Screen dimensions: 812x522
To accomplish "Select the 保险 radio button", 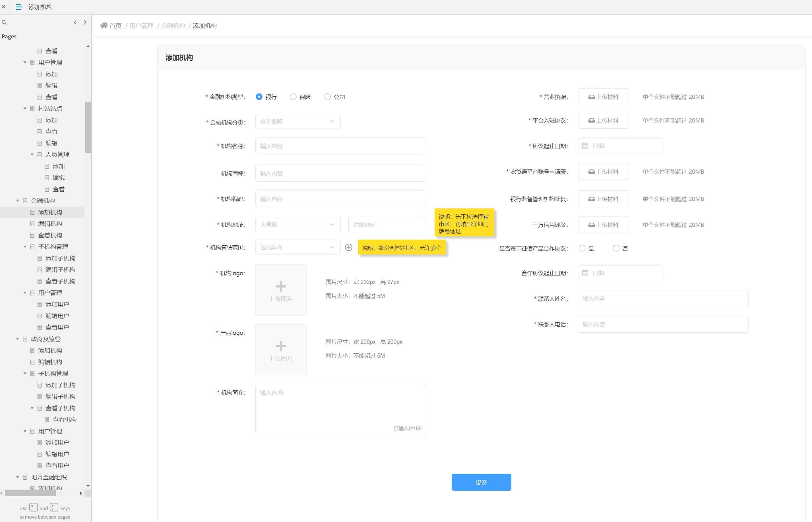I will (293, 97).
